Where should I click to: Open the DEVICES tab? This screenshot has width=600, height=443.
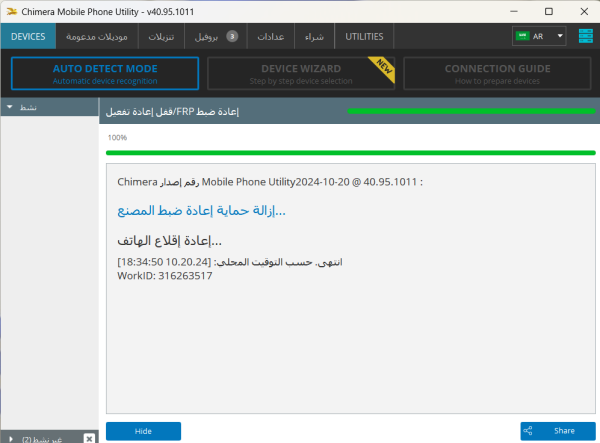coord(28,36)
